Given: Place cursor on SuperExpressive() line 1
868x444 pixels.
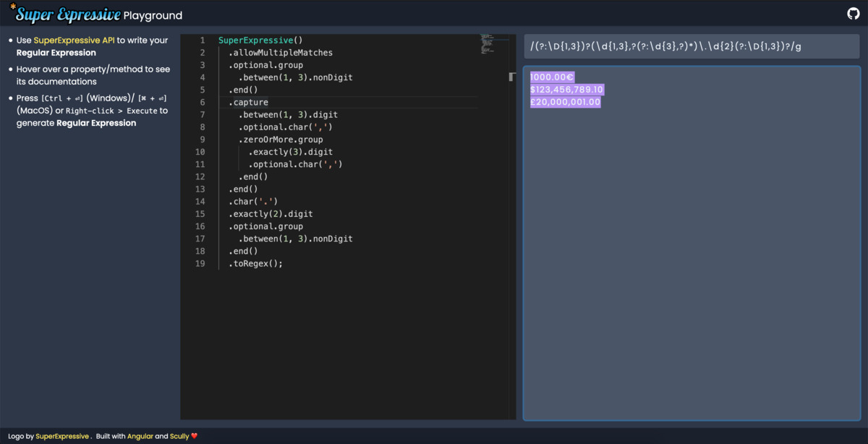Looking at the screenshot, I should [x=260, y=40].
